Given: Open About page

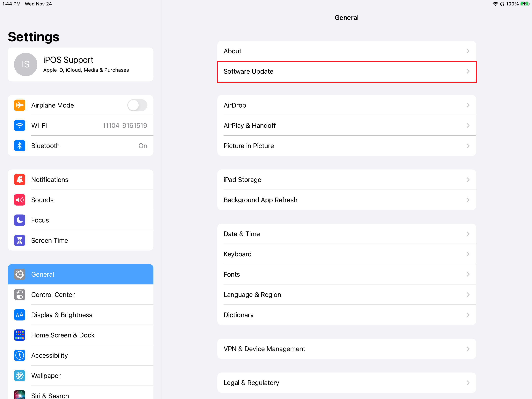Looking at the screenshot, I should click(347, 51).
